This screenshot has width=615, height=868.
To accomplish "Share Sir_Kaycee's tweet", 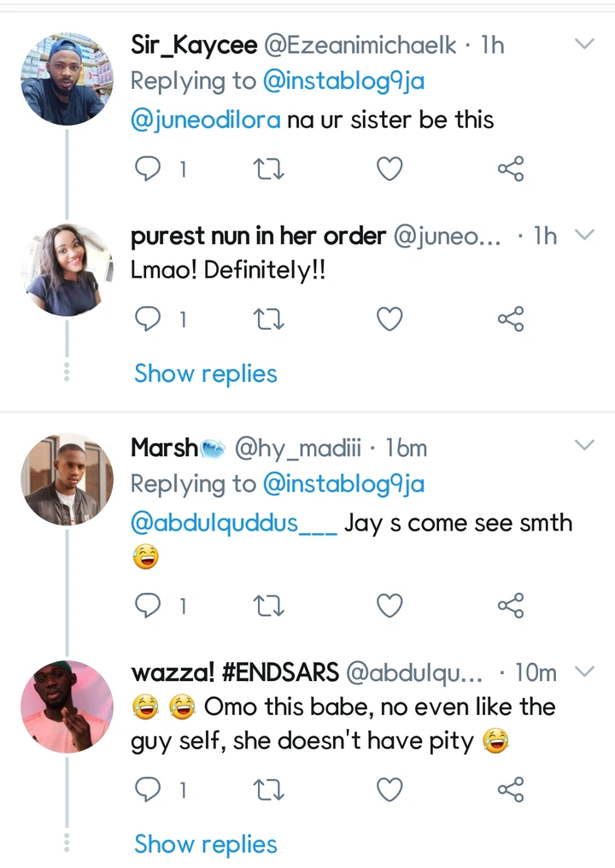I will (x=510, y=170).
